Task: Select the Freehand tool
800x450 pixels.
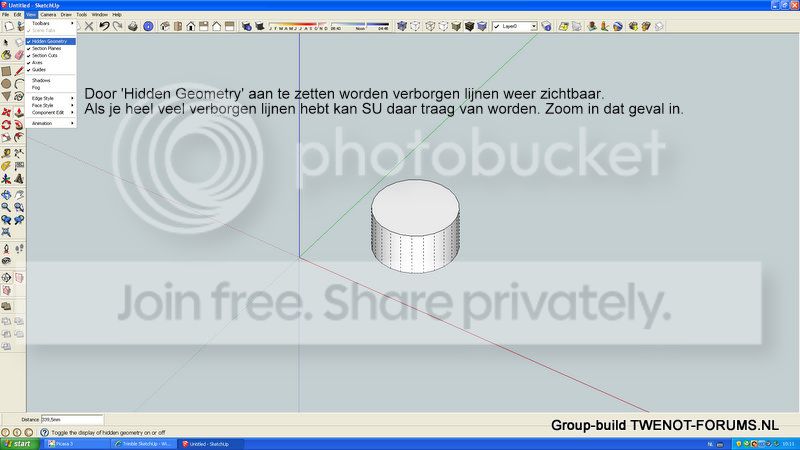Action: click(x=19, y=96)
